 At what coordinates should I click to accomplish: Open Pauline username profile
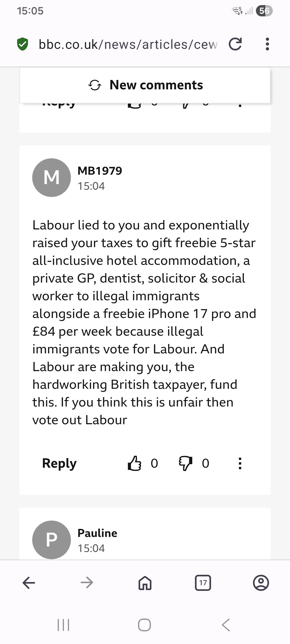pos(97,533)
